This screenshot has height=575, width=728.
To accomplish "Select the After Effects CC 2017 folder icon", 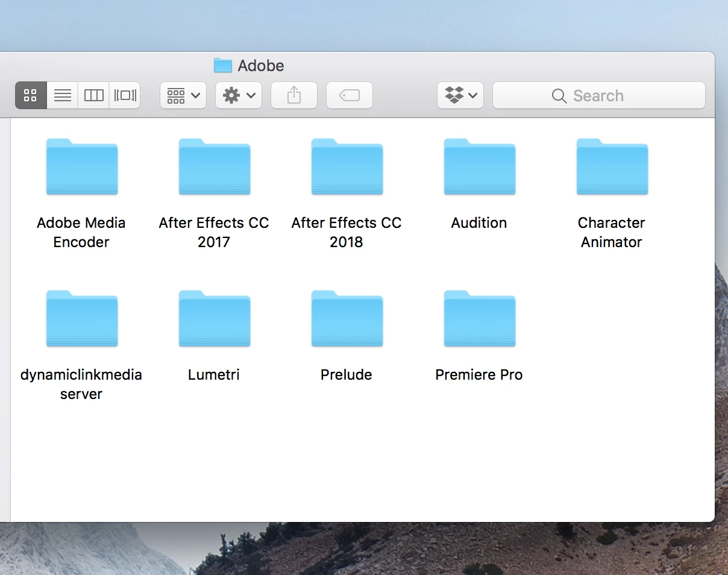I will pyautogui.click(x=214, y=167).
